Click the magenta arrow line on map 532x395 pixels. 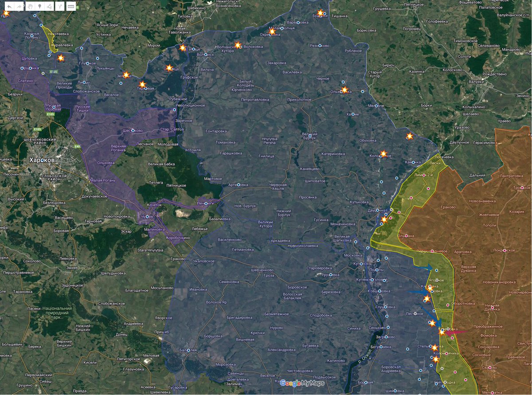456,332
